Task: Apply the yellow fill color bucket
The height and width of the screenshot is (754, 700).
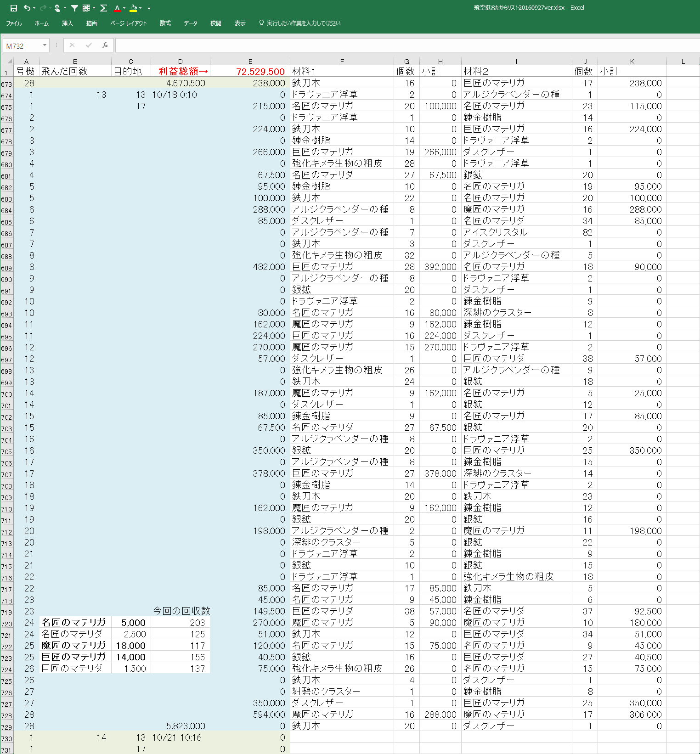Action: pos(133,8)
